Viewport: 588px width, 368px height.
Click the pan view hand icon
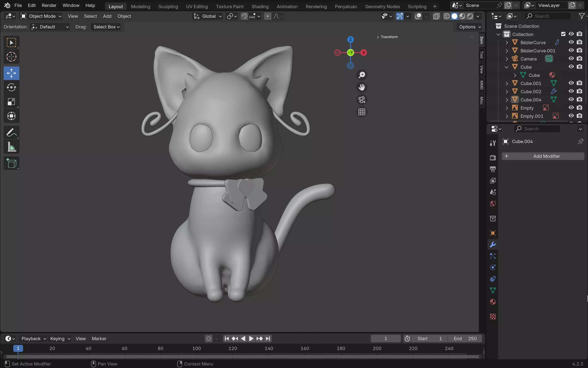[362, 87]
